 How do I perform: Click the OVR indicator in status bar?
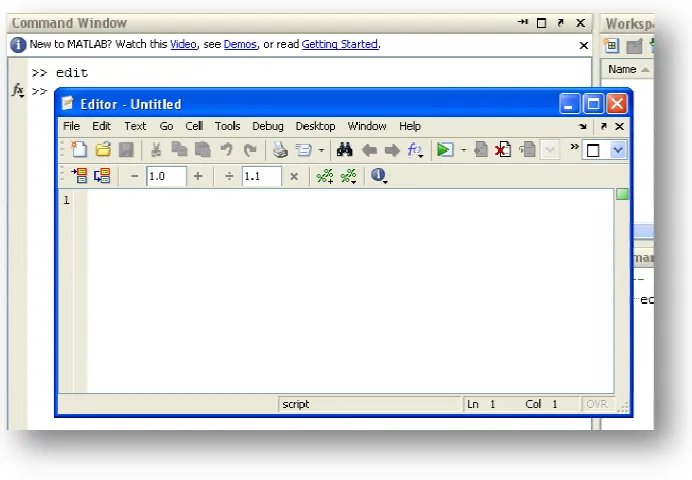[597, 404]
